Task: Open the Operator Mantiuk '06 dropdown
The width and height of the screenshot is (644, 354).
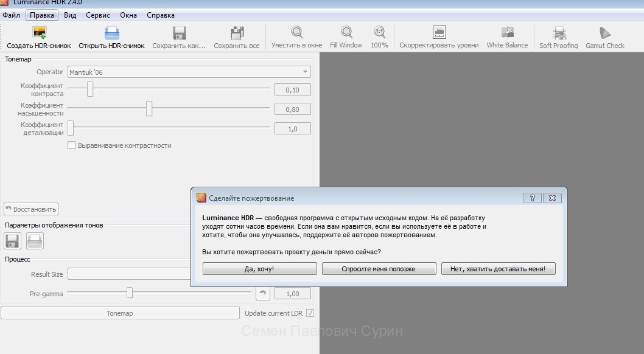Action: click(189, 72)
